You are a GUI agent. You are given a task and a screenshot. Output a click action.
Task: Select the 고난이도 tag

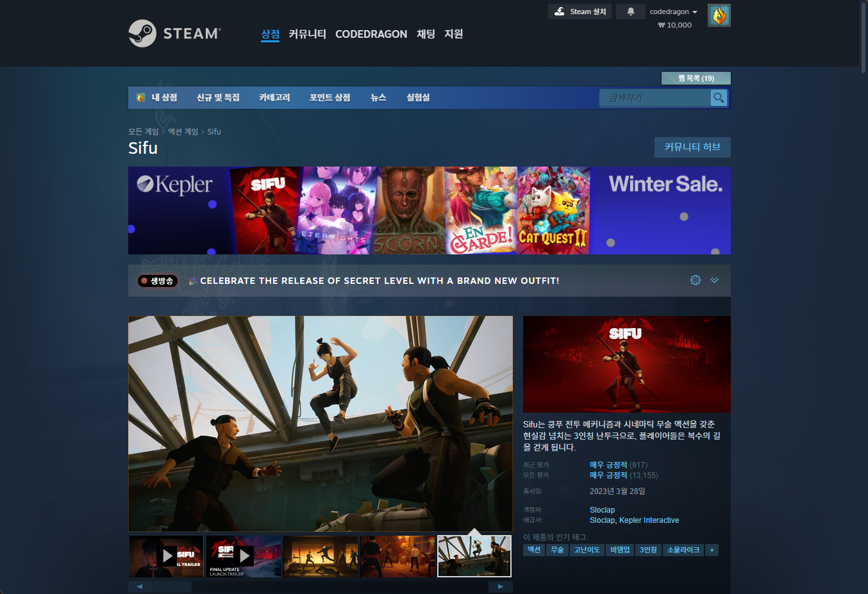587,550
